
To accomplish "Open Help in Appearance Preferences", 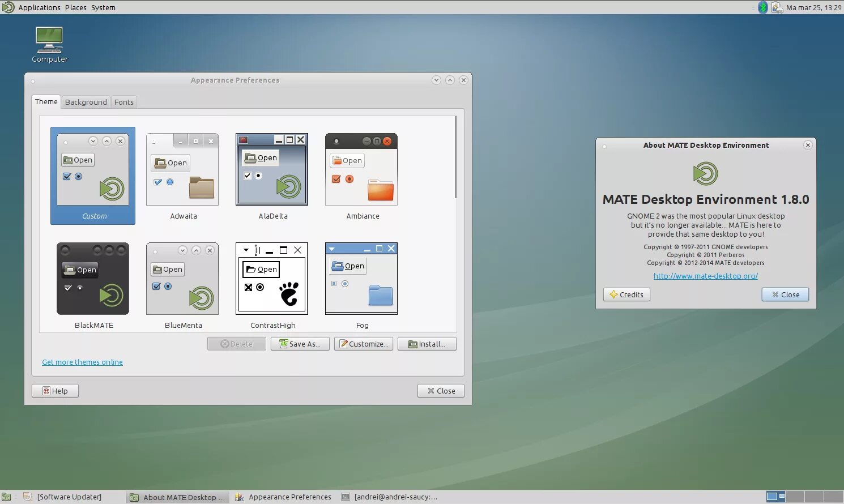I will (55, 391).
